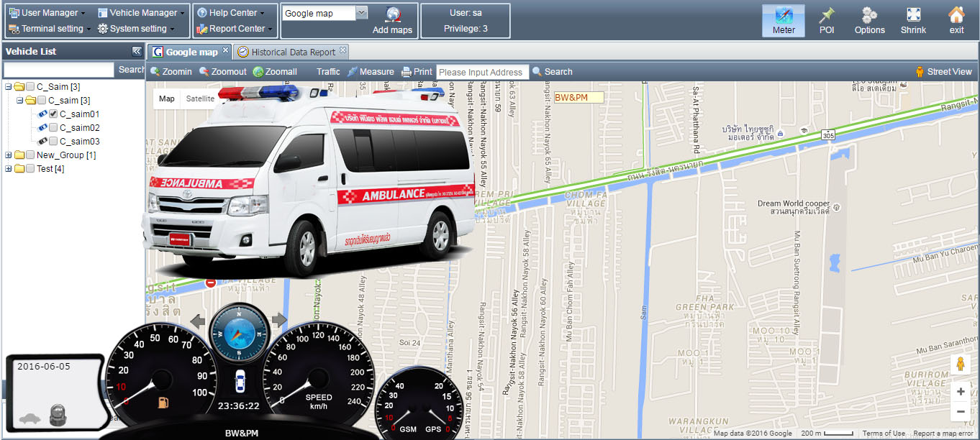Zoom in with map plus button
Image resolution: width=980 pixels, height=440 pixels.
(961, 392)
